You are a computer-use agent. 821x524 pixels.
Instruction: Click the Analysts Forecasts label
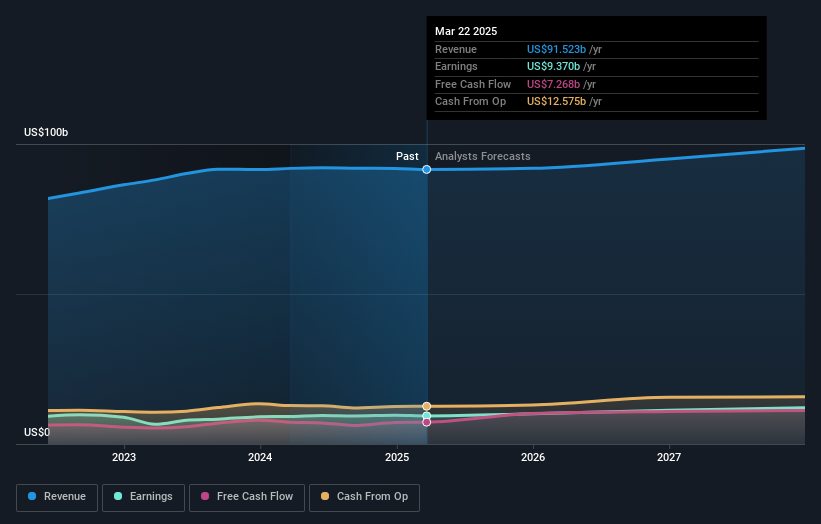(x=483, y=156)
